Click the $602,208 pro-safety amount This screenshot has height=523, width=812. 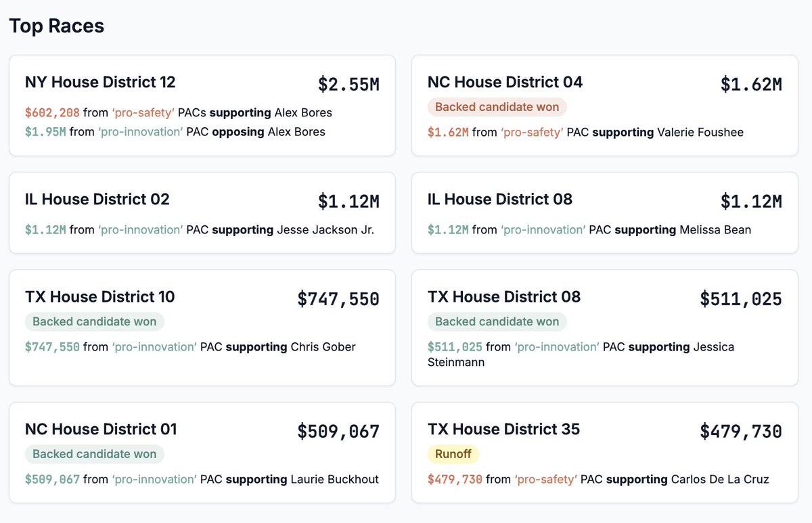pos(52,113)
